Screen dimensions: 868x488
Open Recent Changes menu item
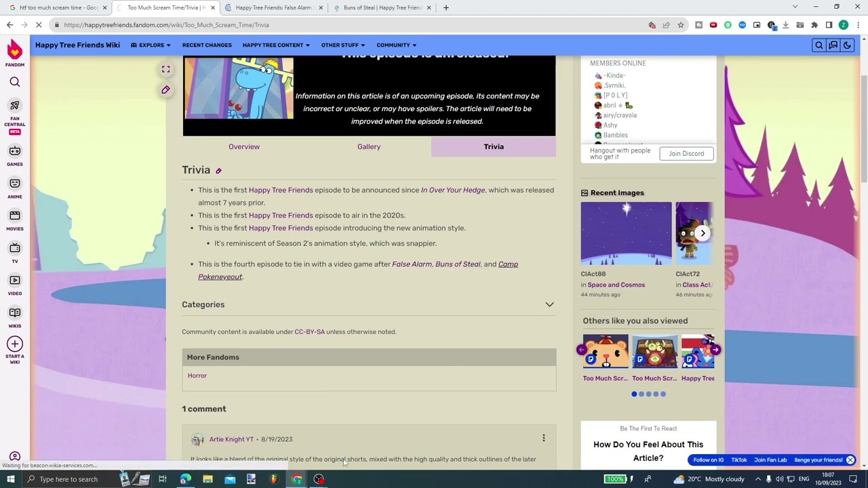207,45
